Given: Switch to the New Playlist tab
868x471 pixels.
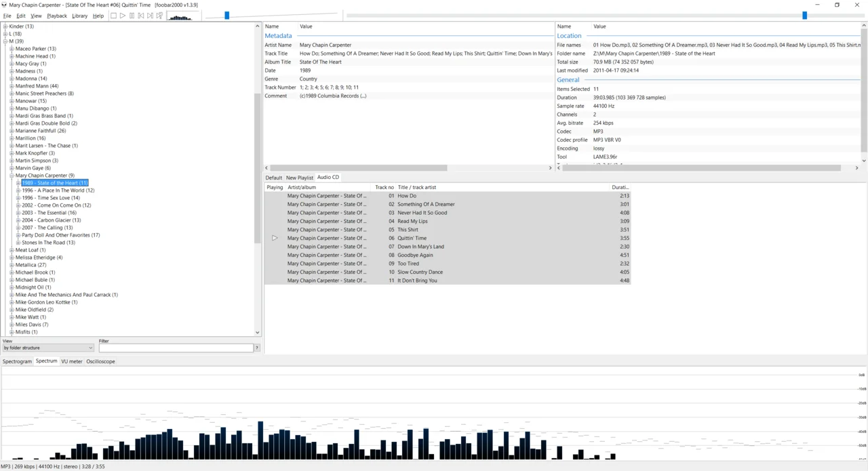Looking at the screenshot, I should 299,178.
